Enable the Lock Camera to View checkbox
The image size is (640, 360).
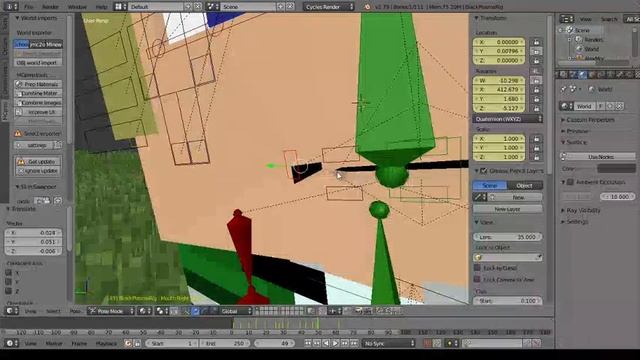(x=477, y=280)
